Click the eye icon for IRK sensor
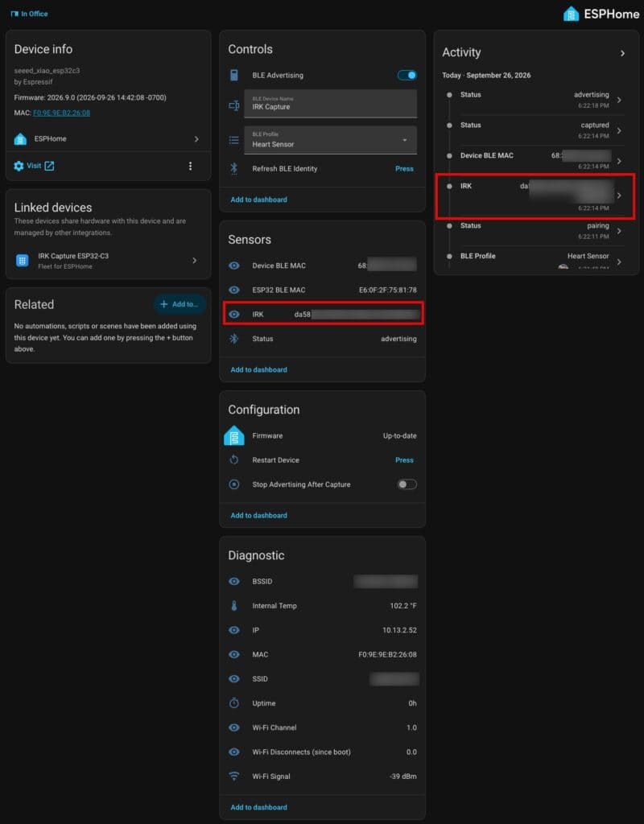Image resolution: width=644 pixels, height=824 pixels. [234, 315]
